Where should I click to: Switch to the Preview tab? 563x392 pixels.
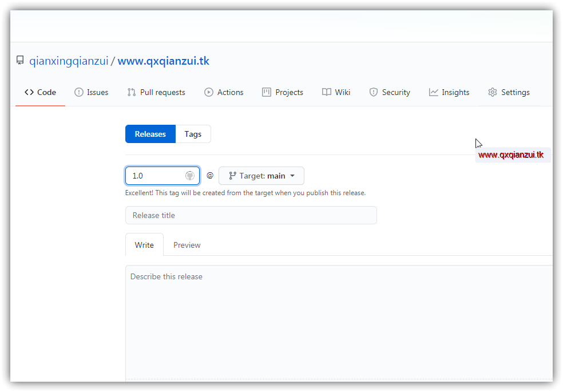coord(187,244)
